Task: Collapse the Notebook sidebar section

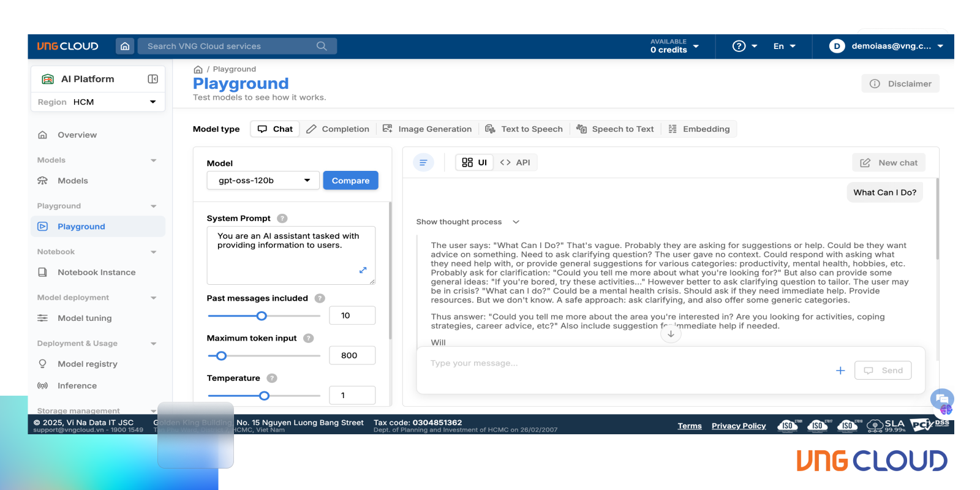Action: 153,252
